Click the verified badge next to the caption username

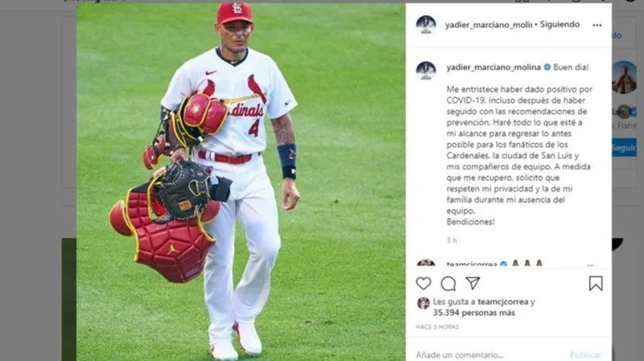[x=547, y=67]
